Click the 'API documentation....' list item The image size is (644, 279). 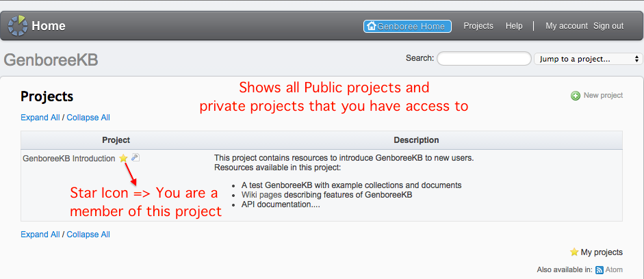pyautogui.click(x=281, y=204)
